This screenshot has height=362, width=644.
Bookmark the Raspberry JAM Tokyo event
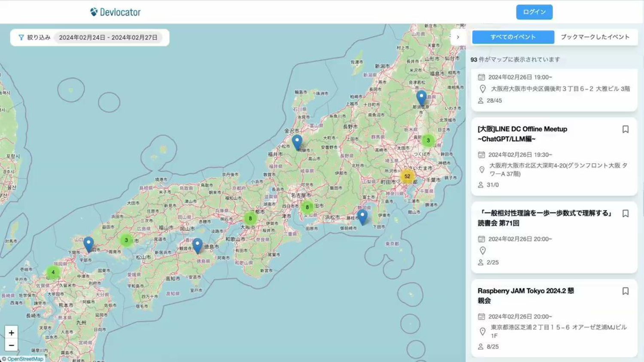coord(625,291)
